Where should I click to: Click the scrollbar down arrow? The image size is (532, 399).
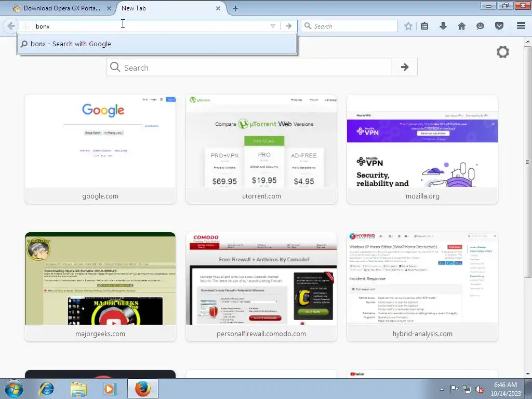pyautogui.click(x=527, y=374)
